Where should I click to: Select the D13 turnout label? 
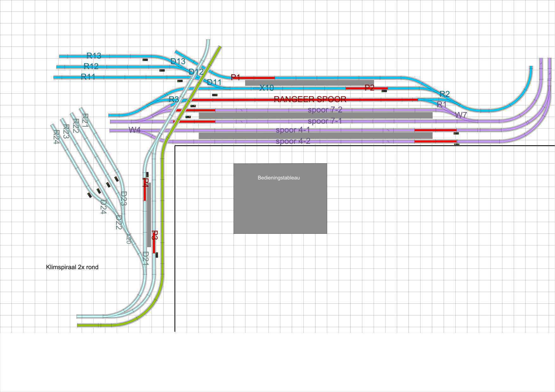[x=178, y=61]
